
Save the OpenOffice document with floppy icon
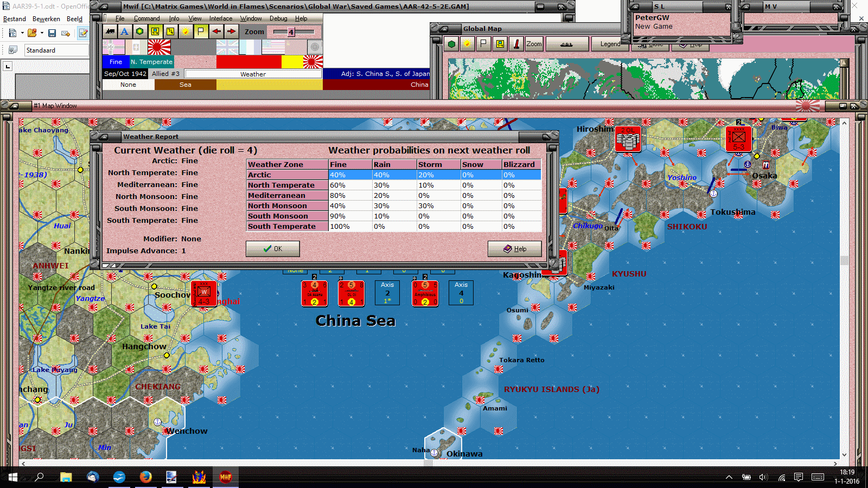[52, 33]
